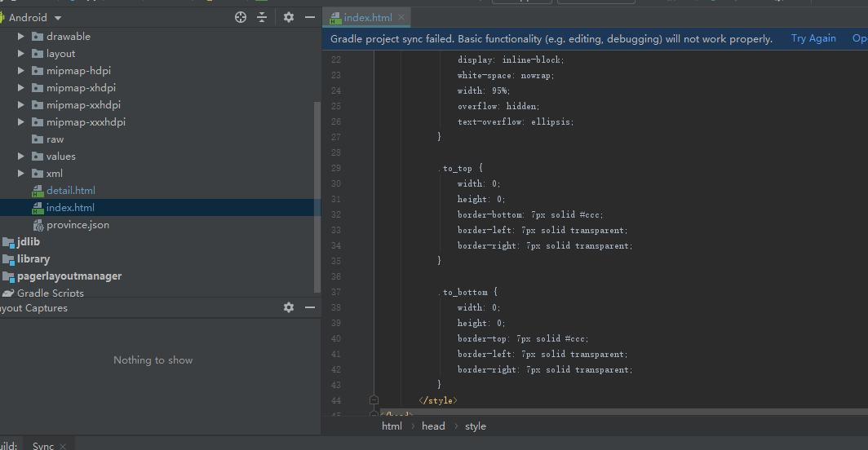Screen dimensions: 868x450
Task: Hide the Project tool window
Action: pos(310,17)
